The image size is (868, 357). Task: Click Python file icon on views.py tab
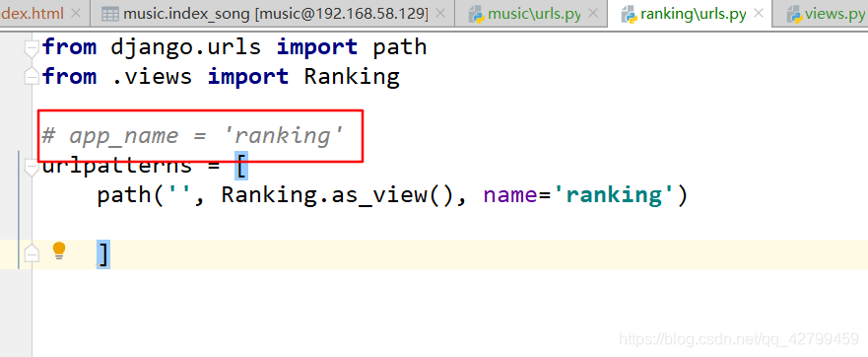click(795, 15)
